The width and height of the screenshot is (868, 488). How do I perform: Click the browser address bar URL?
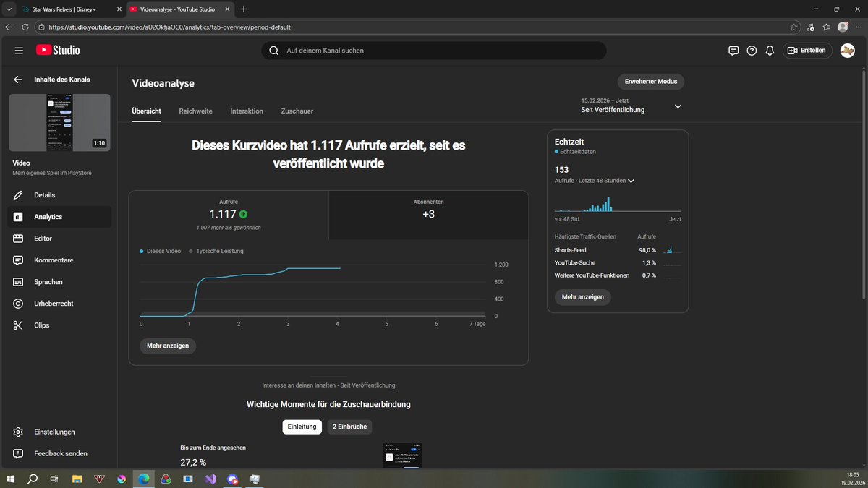click(171, 27)
